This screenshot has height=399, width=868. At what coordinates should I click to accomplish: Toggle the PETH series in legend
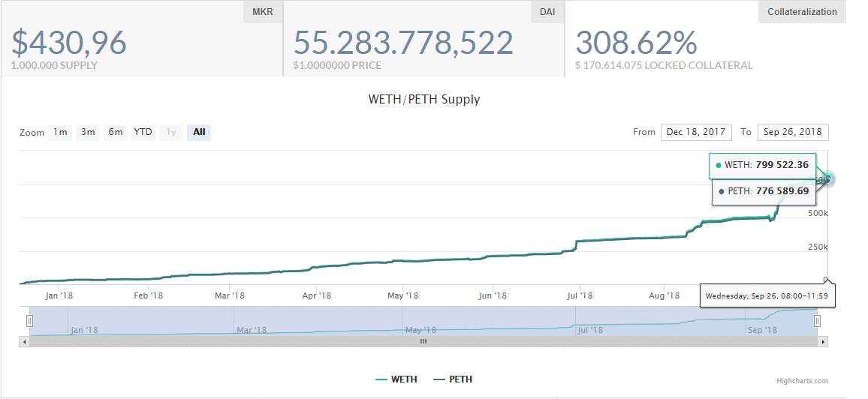[453, 379]
